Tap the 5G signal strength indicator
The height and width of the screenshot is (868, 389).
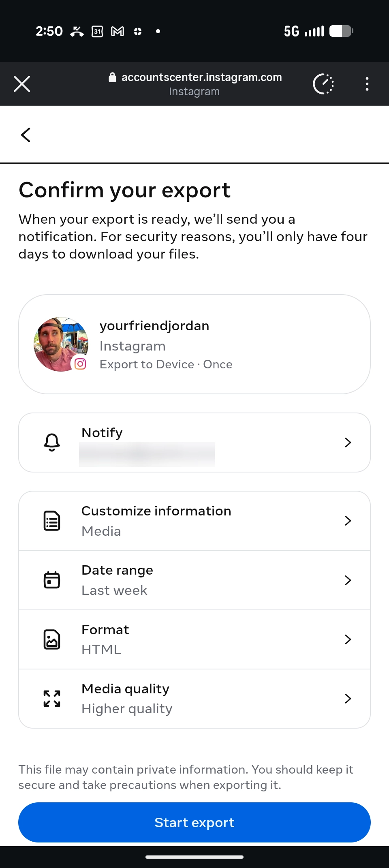coord(304,31)
